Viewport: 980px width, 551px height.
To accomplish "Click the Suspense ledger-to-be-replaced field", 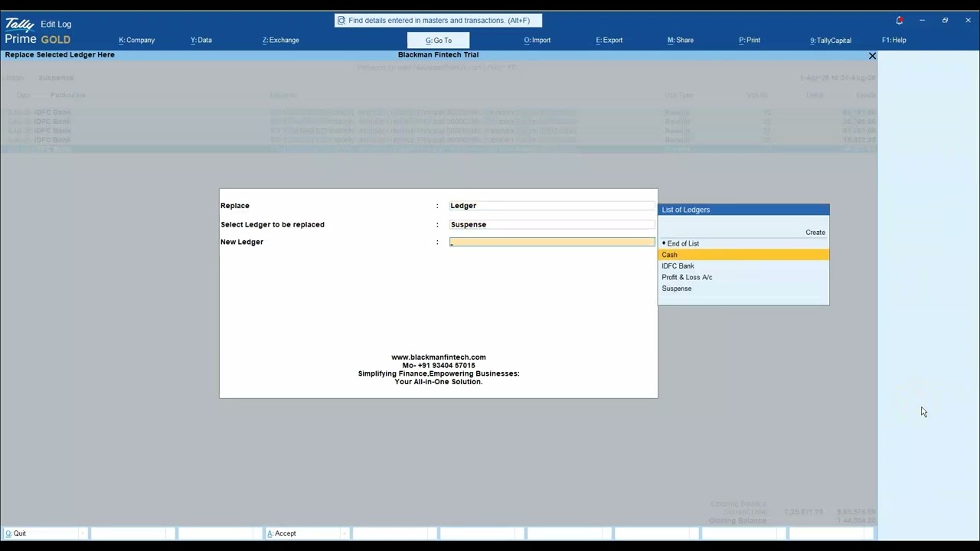I will (552, 224).
